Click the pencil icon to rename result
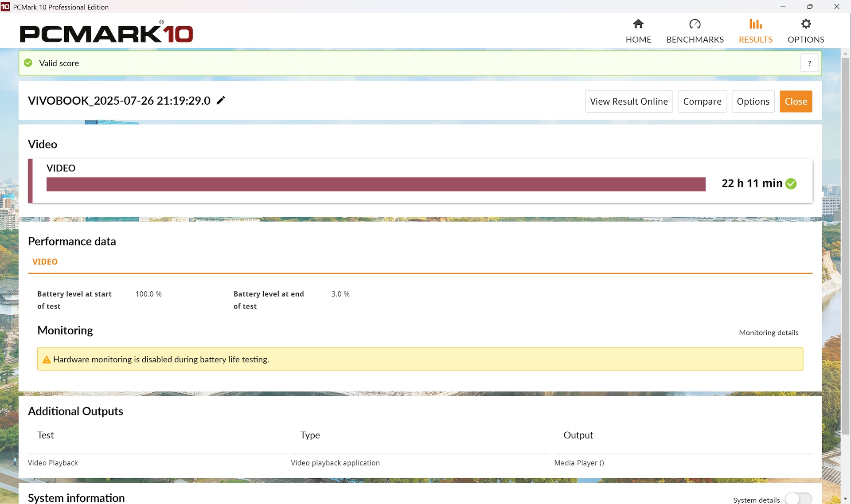Image resolution: width=851 pixels, height=504 pixels. tap(221, 101)
